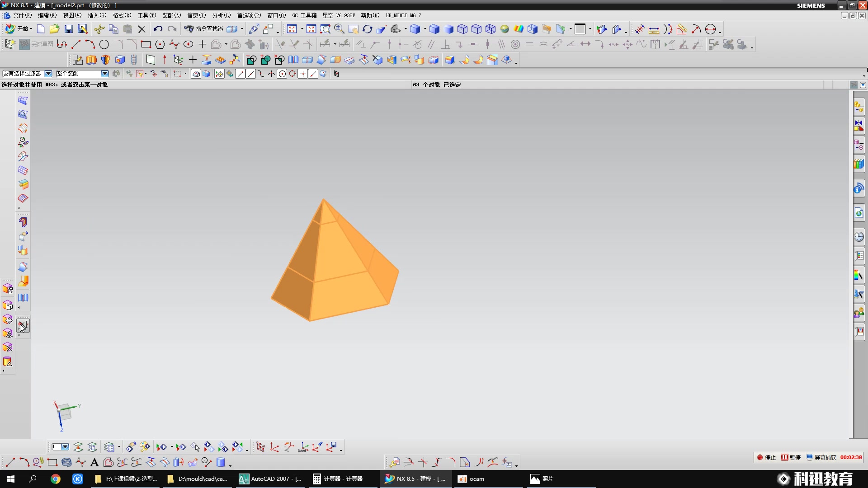This screenshot has width=868, height=488.
Task: Open the 分析(L) menu
Action: 221,15
